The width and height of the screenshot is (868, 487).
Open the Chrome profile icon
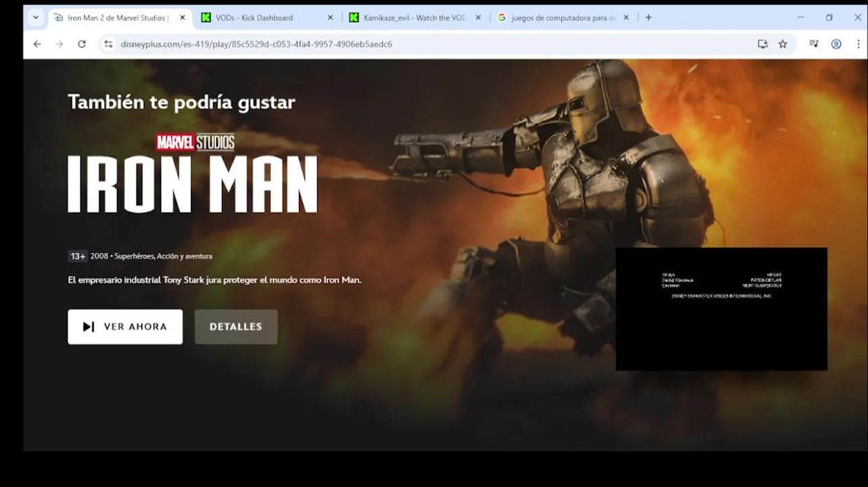[x=836, y=44]
